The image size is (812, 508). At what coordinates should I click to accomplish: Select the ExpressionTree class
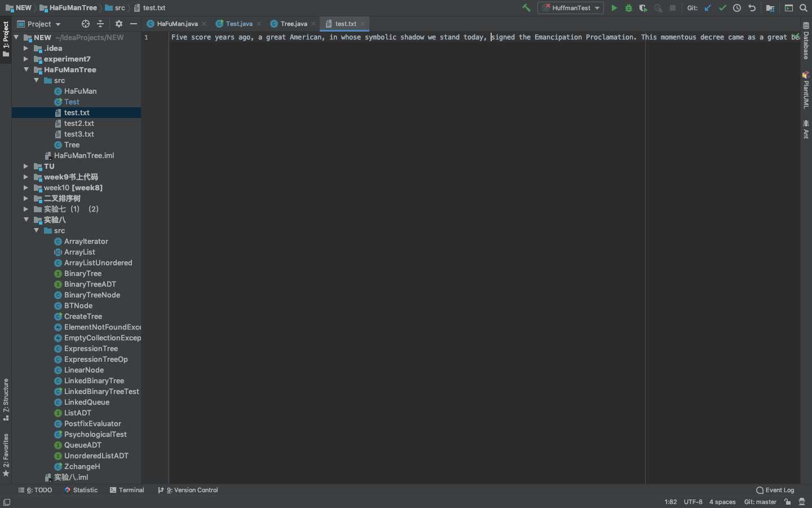[x=91, y=349]
